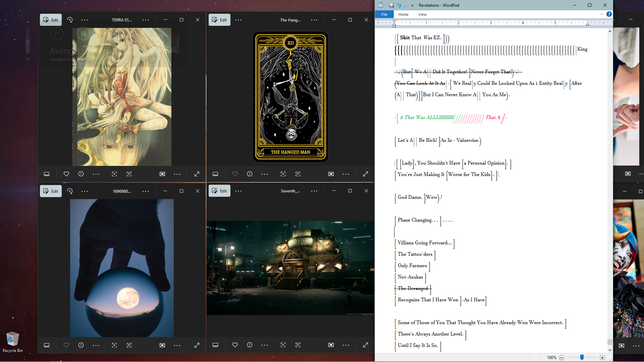Favorite The Hanged Man image with heart

tap(235, 174)
